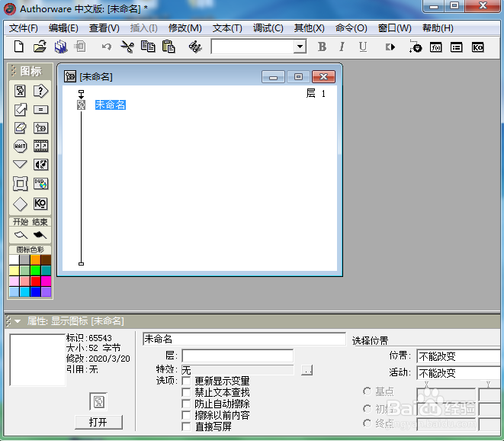Click the Import toolbar icon

80,47
